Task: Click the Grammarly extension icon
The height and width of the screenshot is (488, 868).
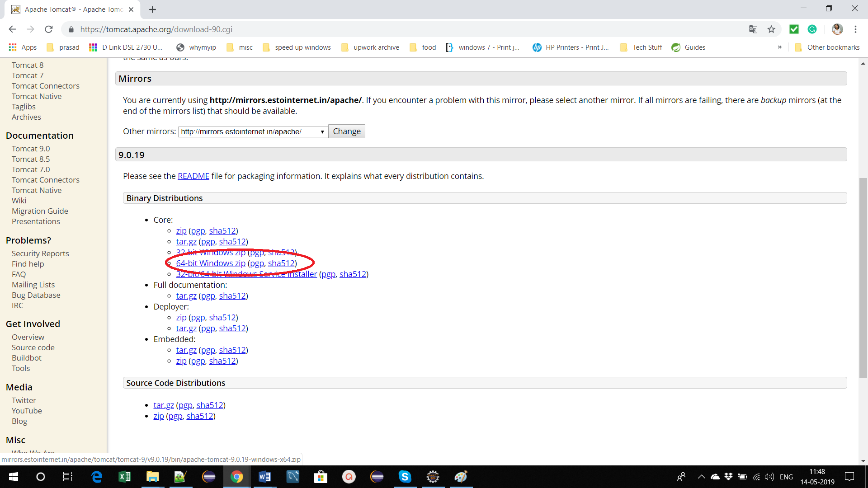Action: tap(812, 29)
